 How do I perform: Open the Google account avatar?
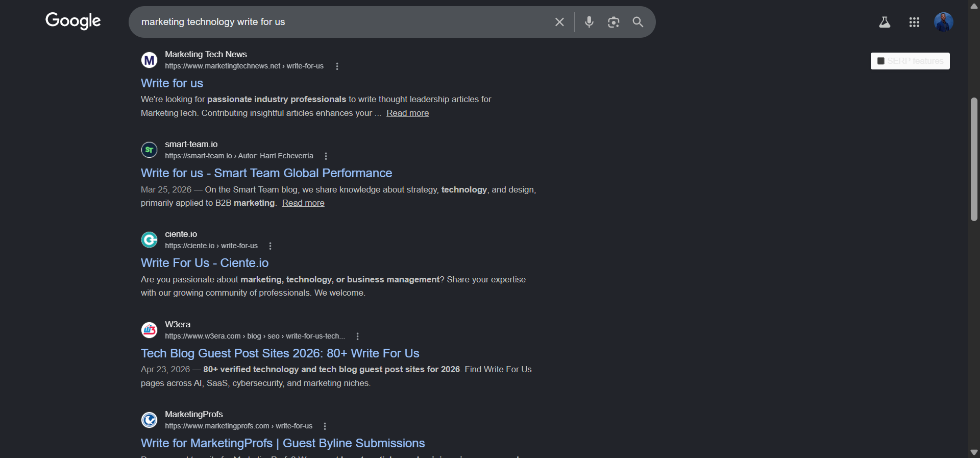(944, 22)
